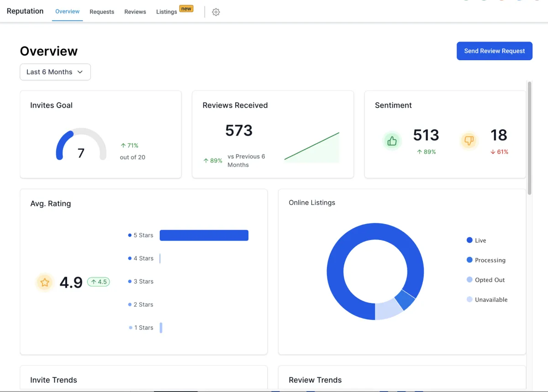Click the Reviews Received trend line graph
The image size is (548, 392).
click(x=311, y=147)
